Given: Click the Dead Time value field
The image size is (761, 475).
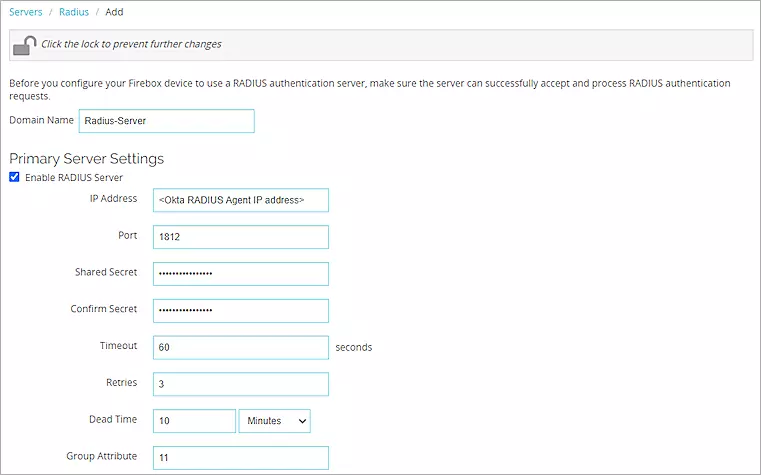Looking at the screenshot, I should click(x=195, y=421).
